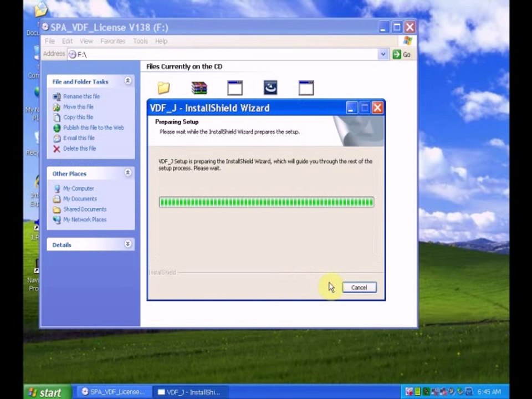Click the Go button beside the address bar
Viewport: 532px width, 399px height.
pos(402,54)
